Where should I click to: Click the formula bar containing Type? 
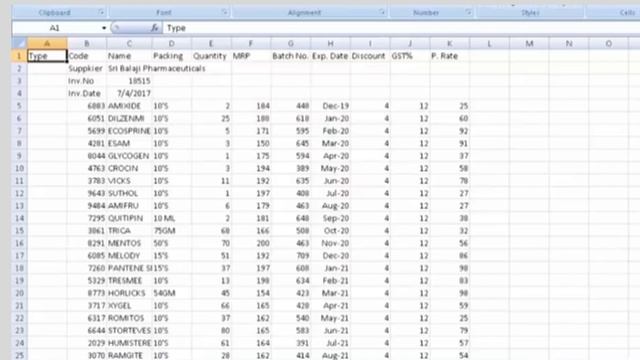coord(400,28)
